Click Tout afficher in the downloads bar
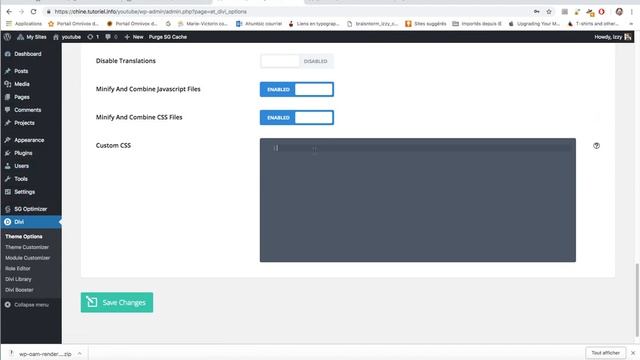 click(x=606, y=353)
